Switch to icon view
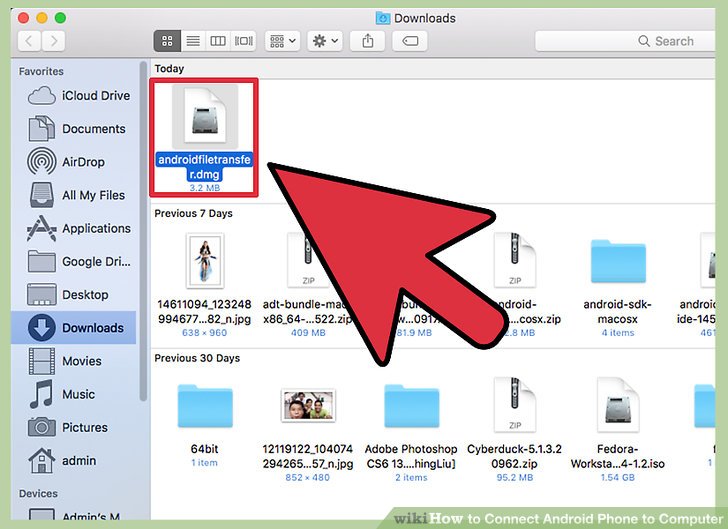This screenshot has width=728, height=529. click(x=167, y=41)
